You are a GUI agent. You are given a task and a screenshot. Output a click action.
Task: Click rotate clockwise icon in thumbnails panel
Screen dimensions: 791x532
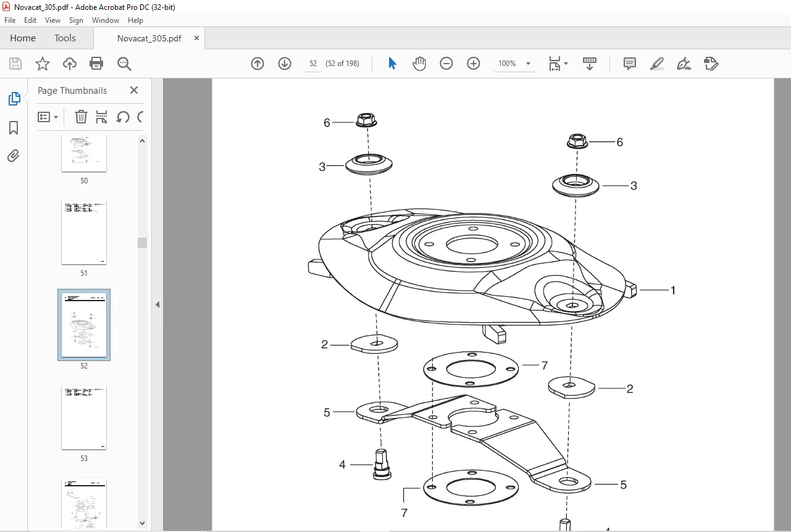[140, 117]
